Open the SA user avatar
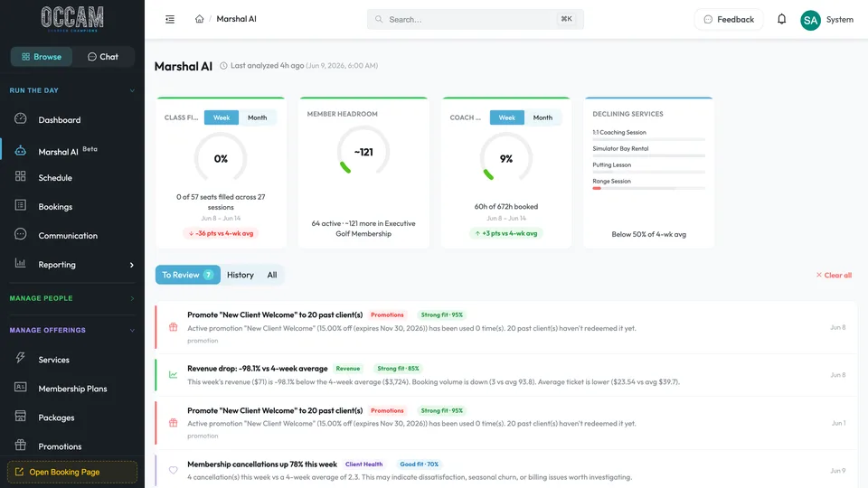868x488 pixels. click(810, 20)
